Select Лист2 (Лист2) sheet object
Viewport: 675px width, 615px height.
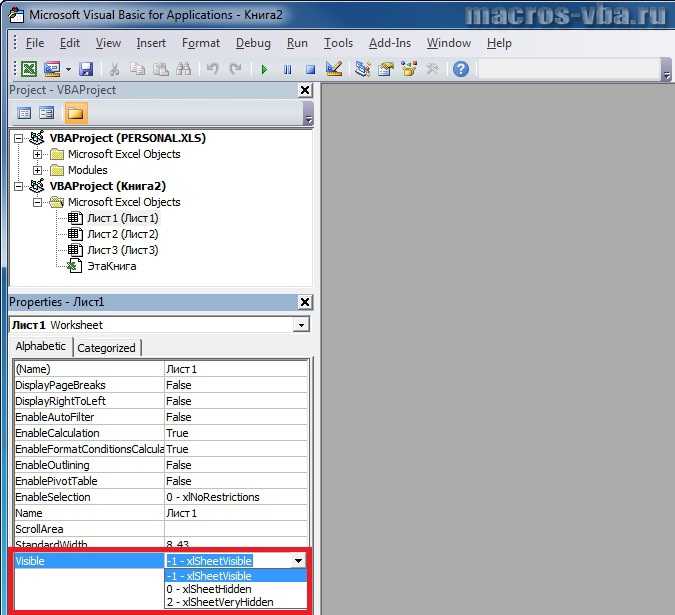[123, 234]
